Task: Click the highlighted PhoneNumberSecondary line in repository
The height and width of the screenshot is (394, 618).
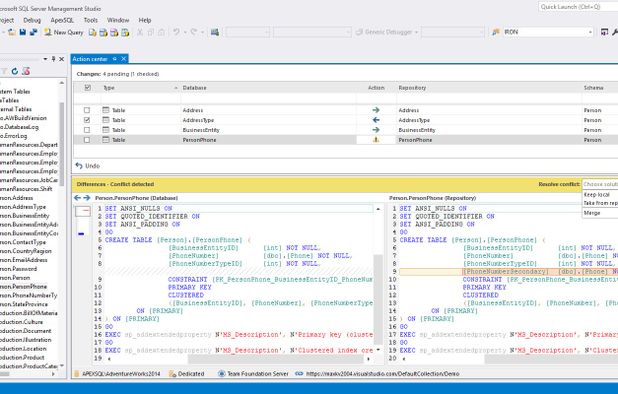Action: (508, 271)
